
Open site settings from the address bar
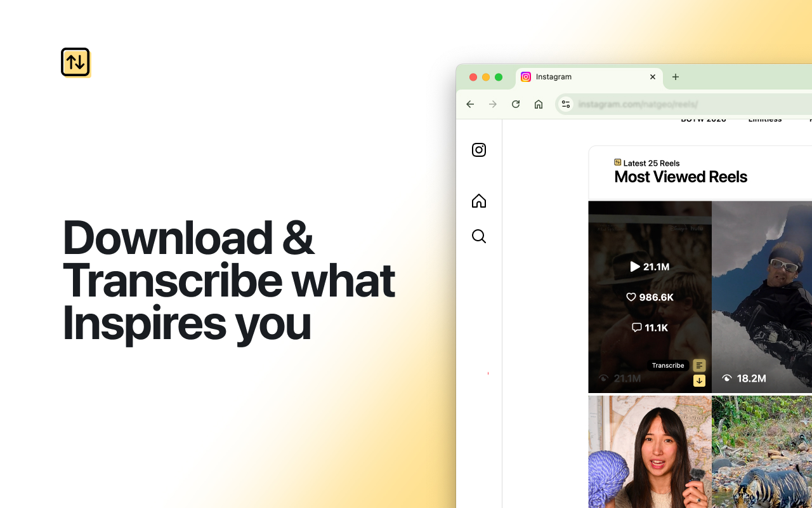pos(565,104)
